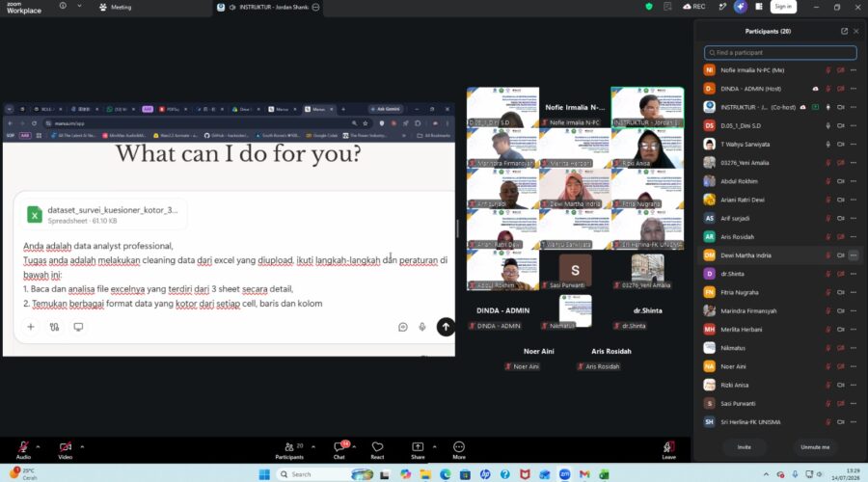Click the INSTRUKTUR shared screen tab
868x482 pixels.
click(268, 7)
